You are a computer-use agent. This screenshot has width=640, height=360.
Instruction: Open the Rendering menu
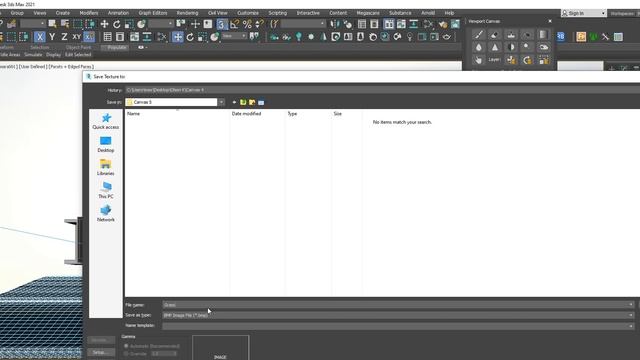[187, 13]
